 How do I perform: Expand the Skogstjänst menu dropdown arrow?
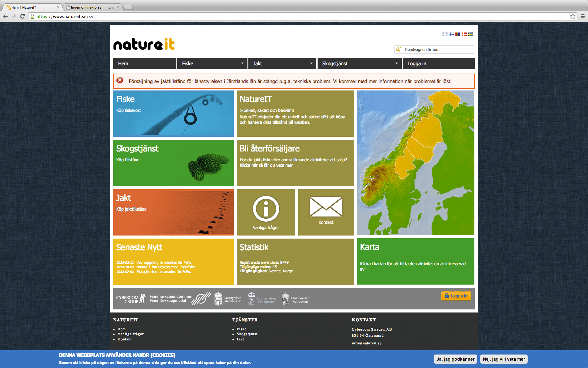pos(397,63)
